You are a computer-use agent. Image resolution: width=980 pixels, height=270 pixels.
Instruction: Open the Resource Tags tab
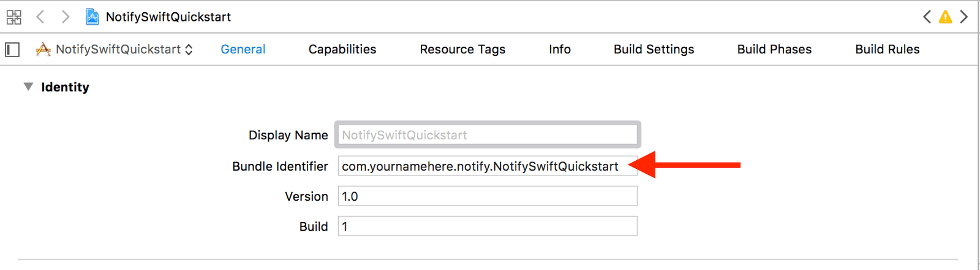point(462,50)
